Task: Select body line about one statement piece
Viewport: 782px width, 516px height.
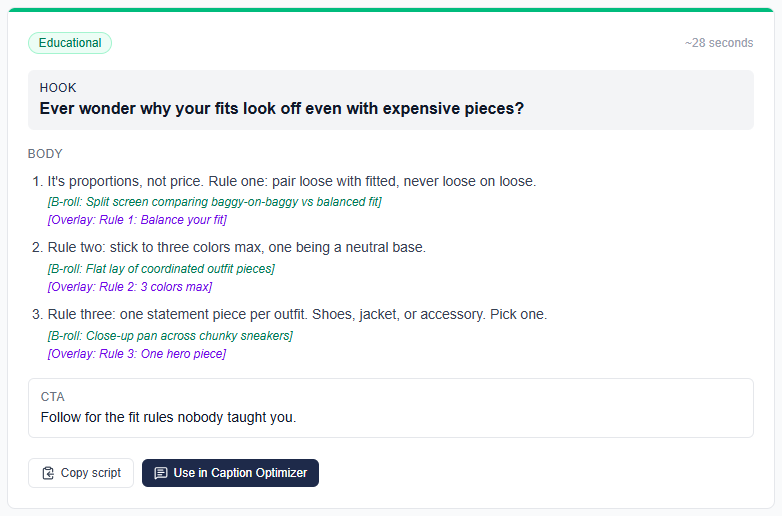Action: pos(297,314)
